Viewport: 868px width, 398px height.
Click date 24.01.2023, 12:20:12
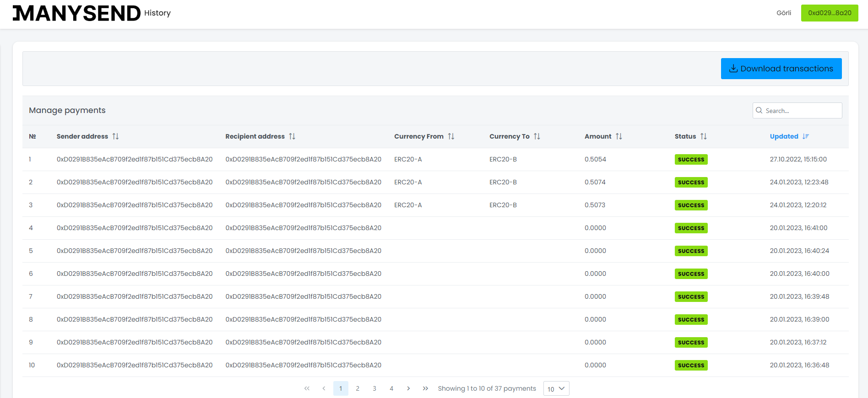(x=798, y=205)
